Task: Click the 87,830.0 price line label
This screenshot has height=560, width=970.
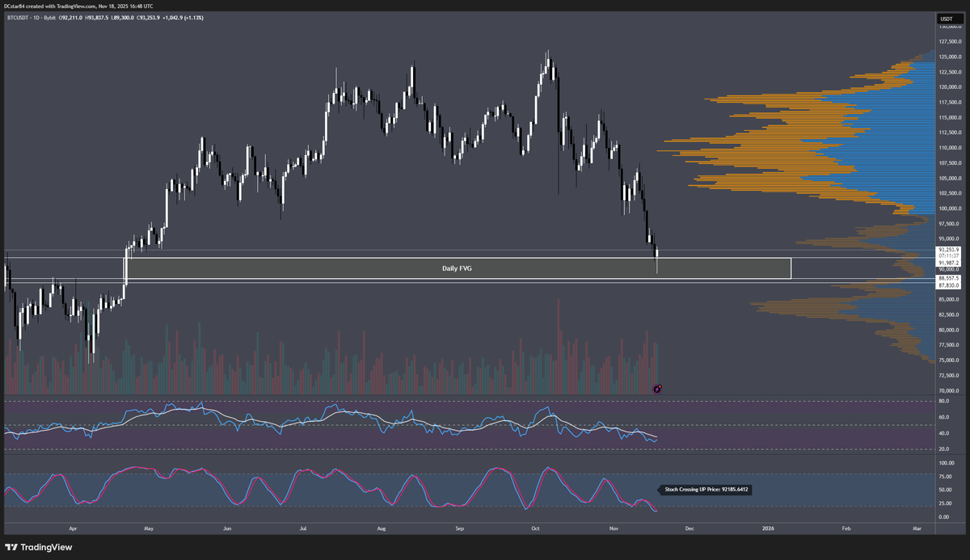Action: point(947,284)
